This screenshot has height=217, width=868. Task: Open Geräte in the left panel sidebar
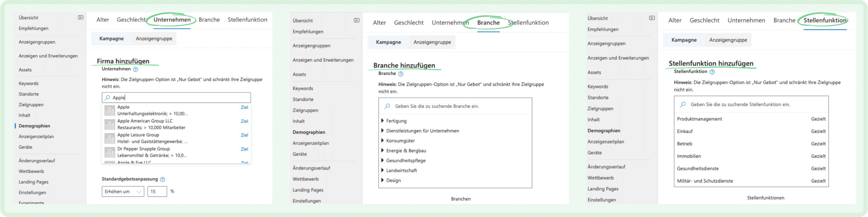pyautogui.click(x=25, y=147)
